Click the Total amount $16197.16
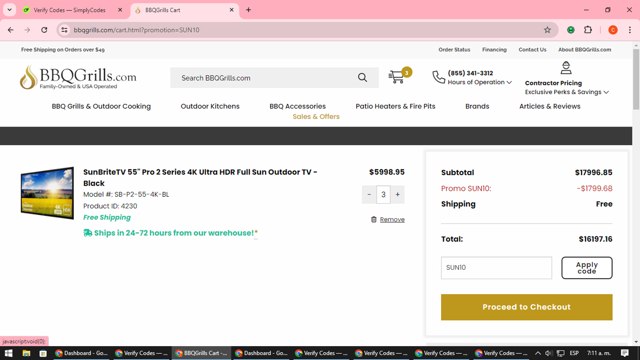Screen dimensions: 640x360 (x=596, y=239)
